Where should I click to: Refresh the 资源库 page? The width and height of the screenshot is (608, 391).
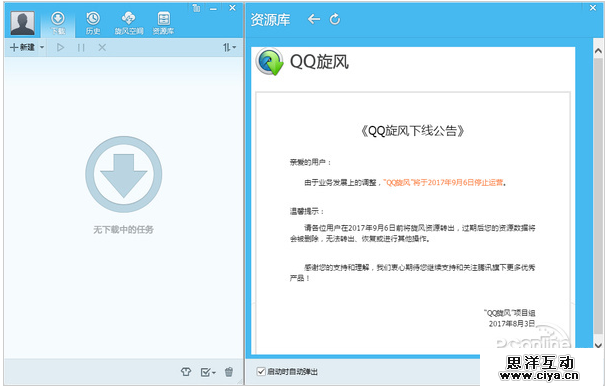coord(335,19)
